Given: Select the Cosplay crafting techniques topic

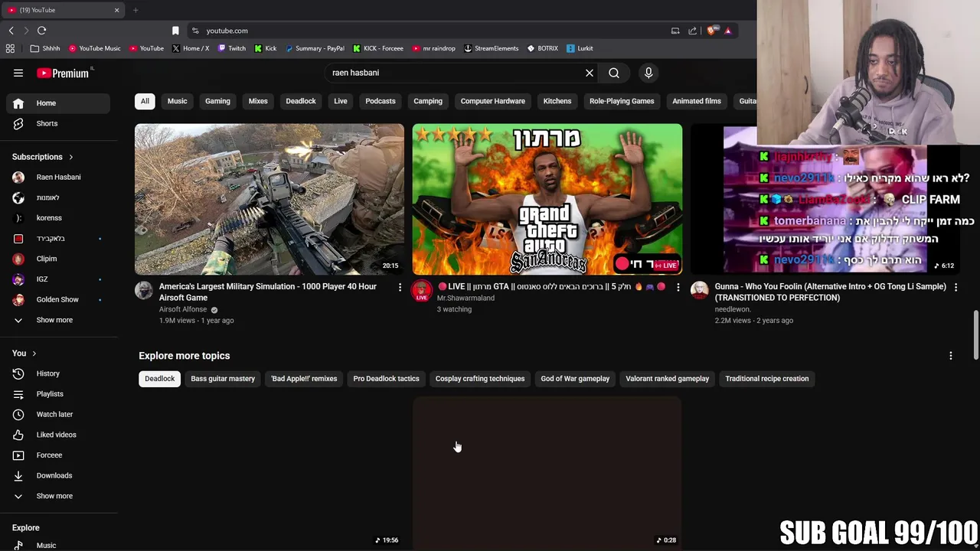Looking at the screenshot, I should (480, 379).
